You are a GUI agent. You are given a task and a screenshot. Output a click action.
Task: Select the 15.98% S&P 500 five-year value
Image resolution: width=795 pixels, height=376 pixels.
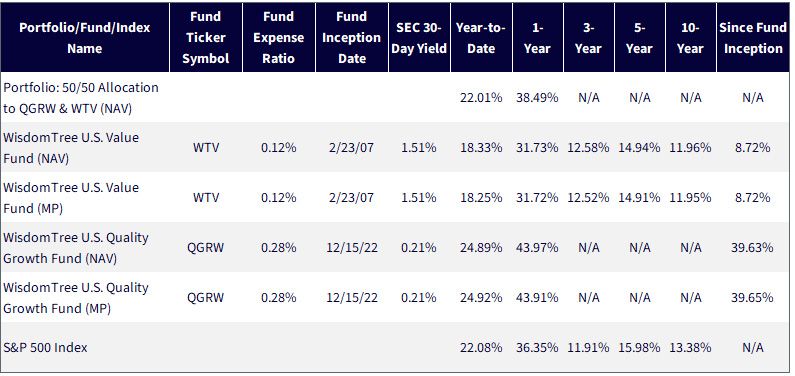point(639,347)
